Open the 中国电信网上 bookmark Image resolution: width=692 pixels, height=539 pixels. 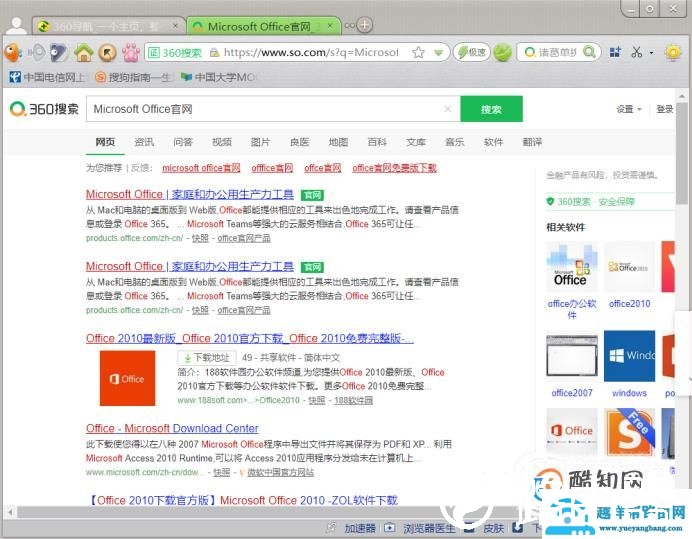coord(47,77)
